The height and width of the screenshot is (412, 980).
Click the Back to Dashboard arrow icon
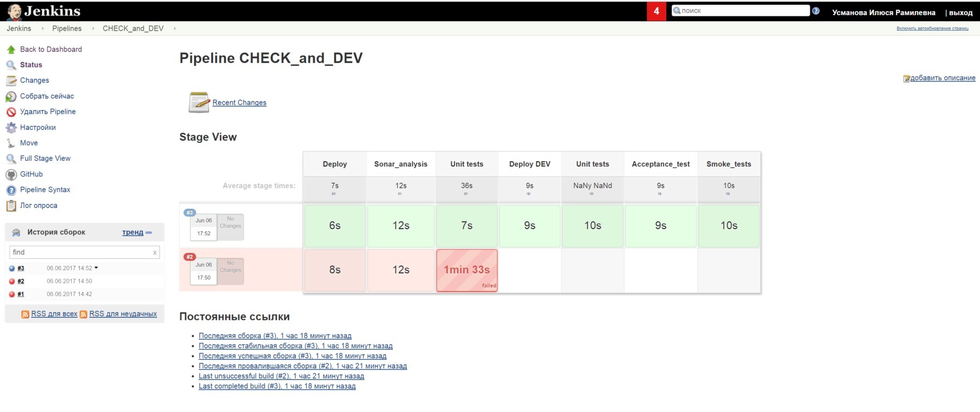11,50
